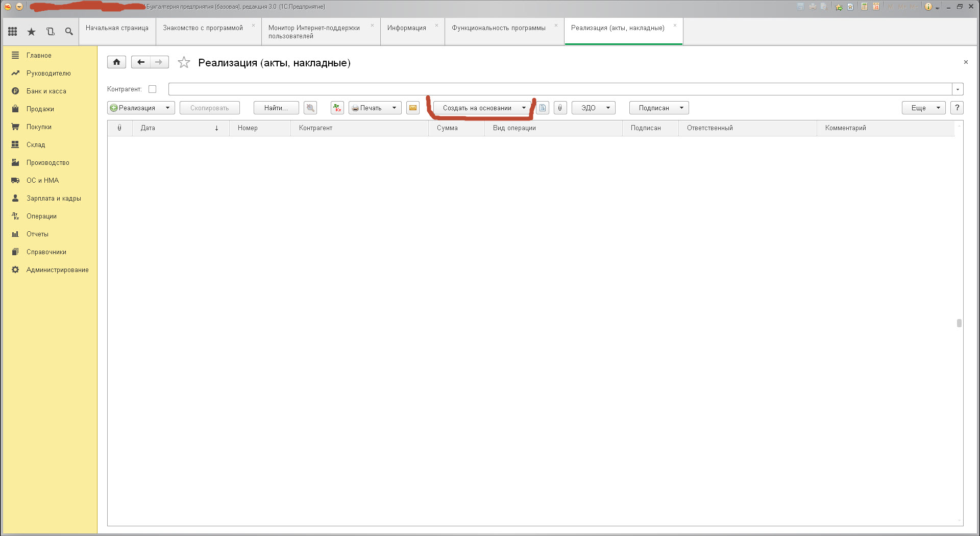The width and height of the screenshot is (980, 536).
Task: Open the sections menu grid icon
Action: [13, 32]
